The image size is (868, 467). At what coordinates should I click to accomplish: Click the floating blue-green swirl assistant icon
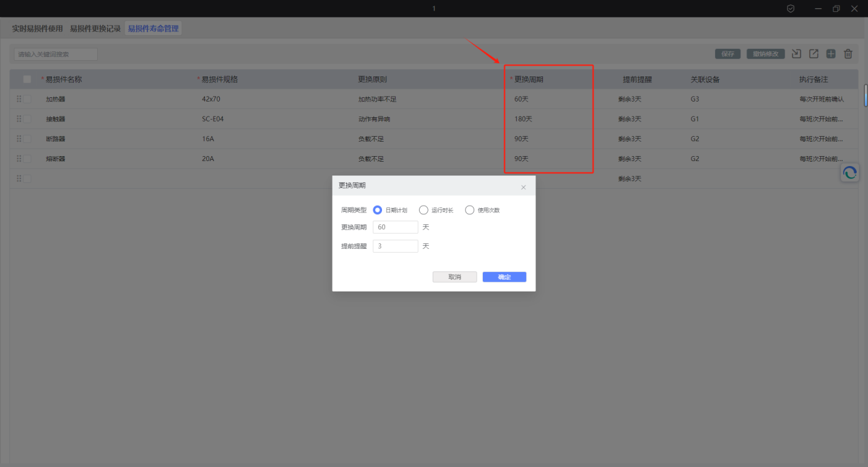[x=850, y=173]
